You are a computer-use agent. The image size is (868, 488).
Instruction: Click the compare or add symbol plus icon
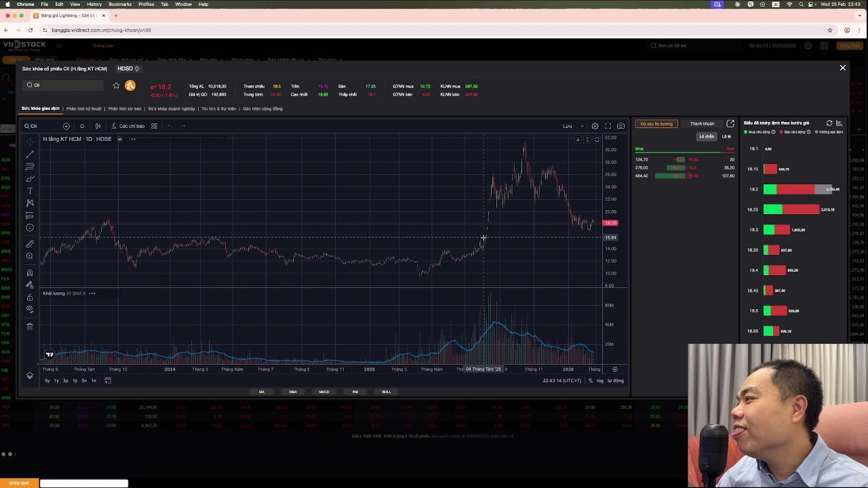[x=66, y=126]
